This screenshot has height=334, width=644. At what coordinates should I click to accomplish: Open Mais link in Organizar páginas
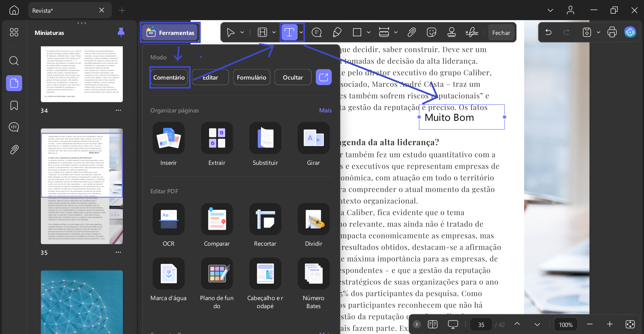tap(326, 110)
